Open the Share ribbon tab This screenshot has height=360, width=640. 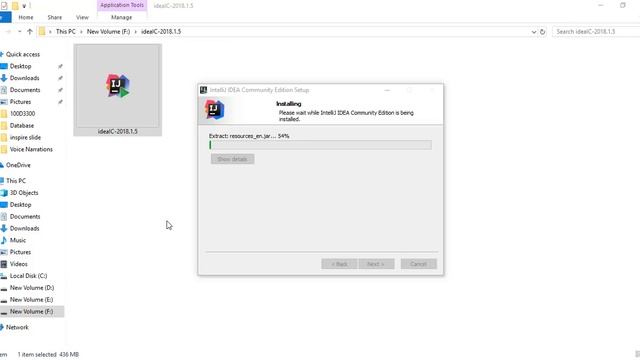pyautogui.click(x=55, y=17)
